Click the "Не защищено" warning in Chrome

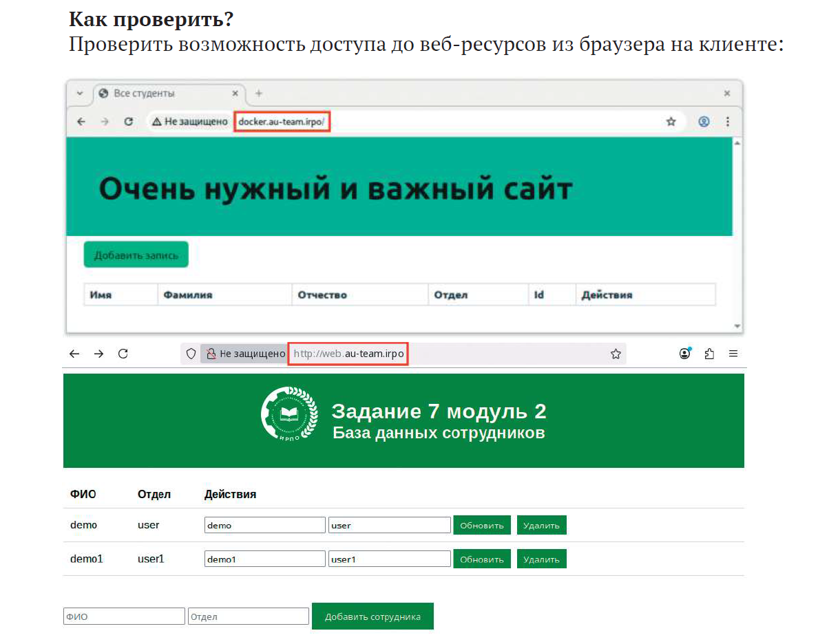189,122
